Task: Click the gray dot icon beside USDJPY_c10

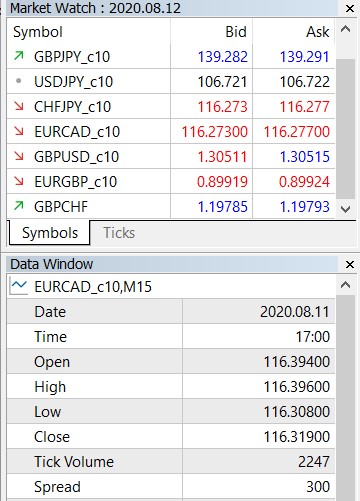Action: 19,81
